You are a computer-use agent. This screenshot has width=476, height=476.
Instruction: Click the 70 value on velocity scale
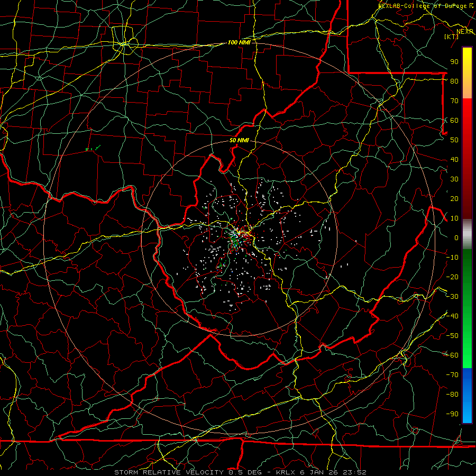click(454, 101)
